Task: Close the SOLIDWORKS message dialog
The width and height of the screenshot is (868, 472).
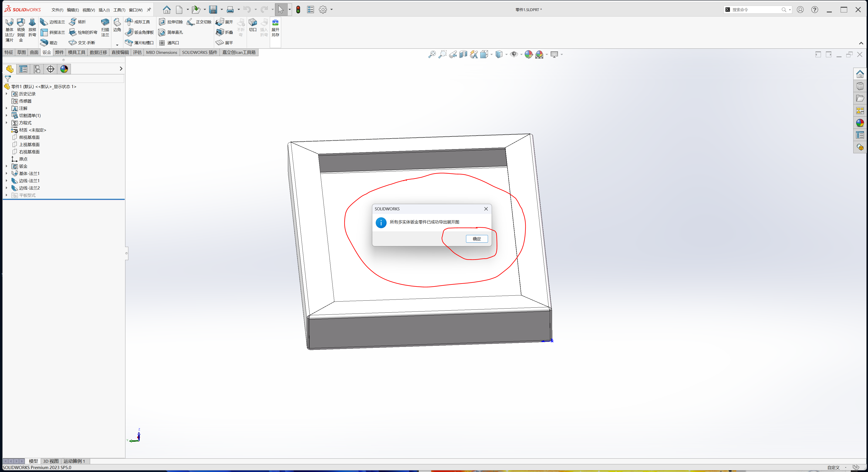Action: [x=486, y=209]
